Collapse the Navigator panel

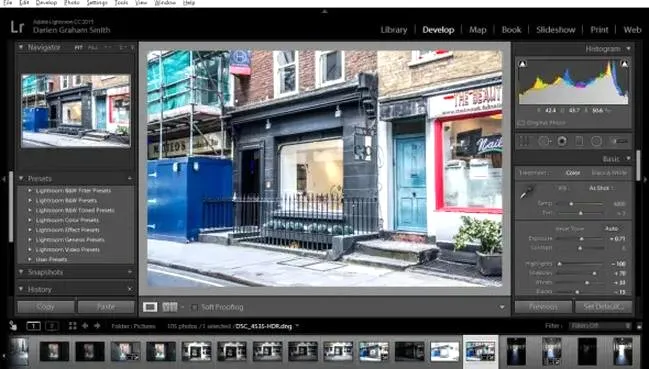coord(21,47)
